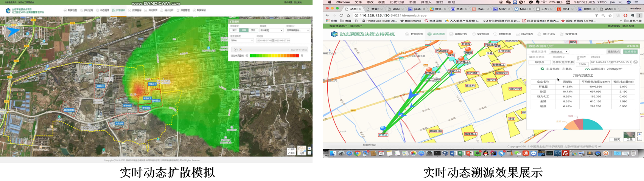Click the 敏感点 name input field
The width and height of the screenshot is (644, 181).
point(540,62)
